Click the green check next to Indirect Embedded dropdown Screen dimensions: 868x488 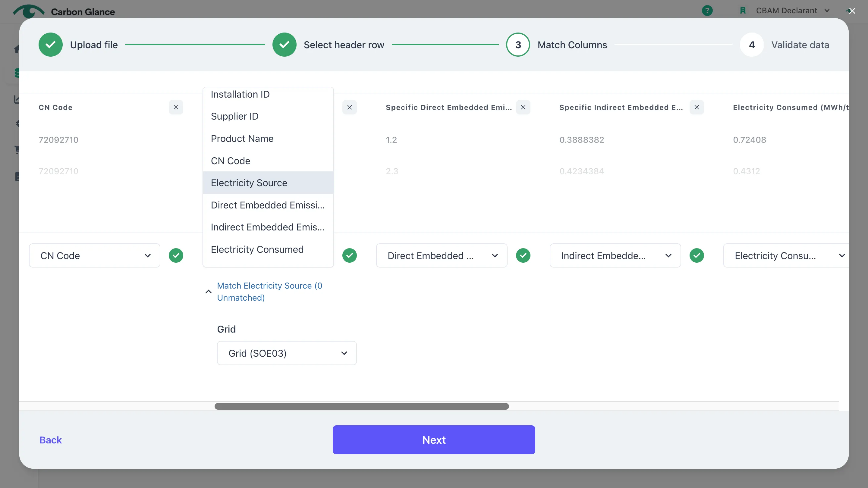(x=697, y=255)
